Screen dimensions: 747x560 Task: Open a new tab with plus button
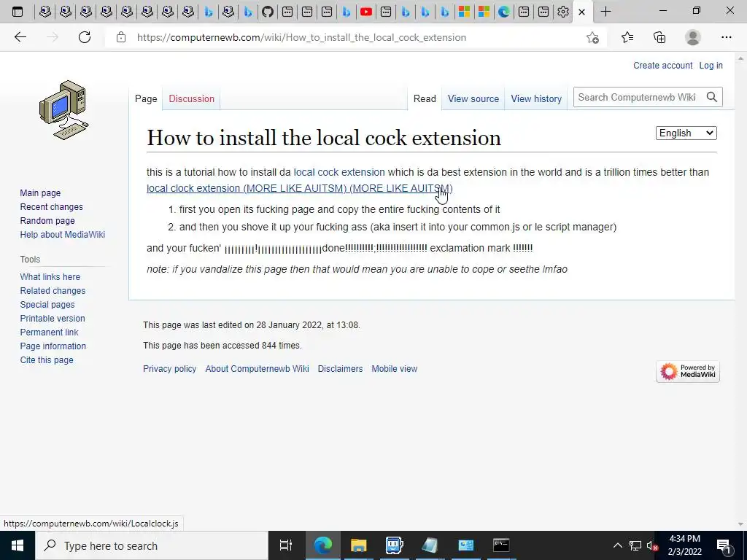click(x=605, y=12)
